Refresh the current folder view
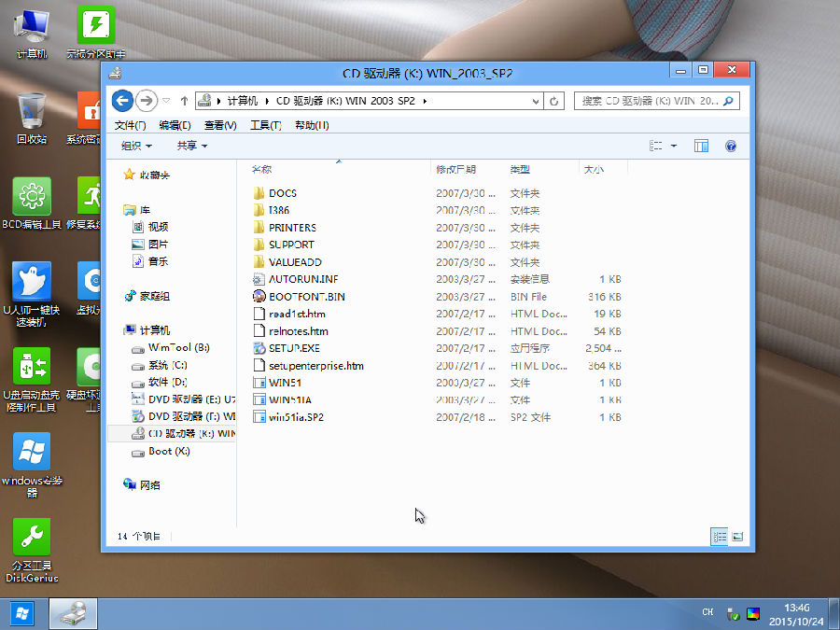The image size is (840, 630). 553,101
